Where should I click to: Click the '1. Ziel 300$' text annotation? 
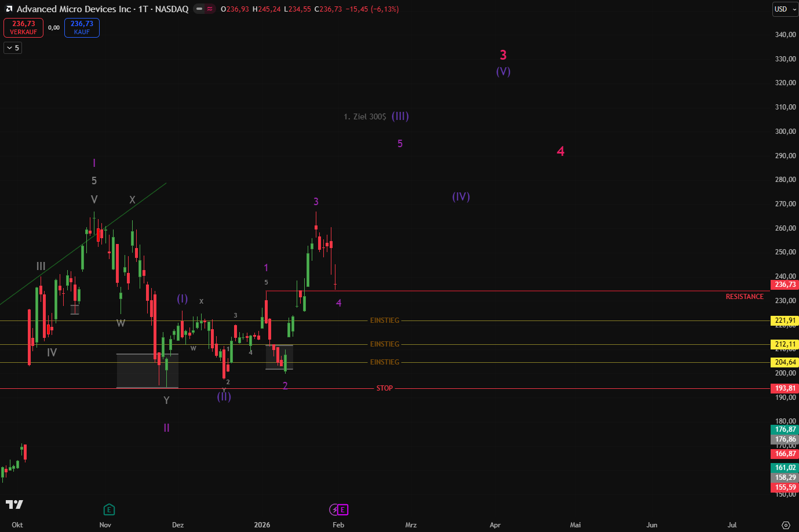364,117
